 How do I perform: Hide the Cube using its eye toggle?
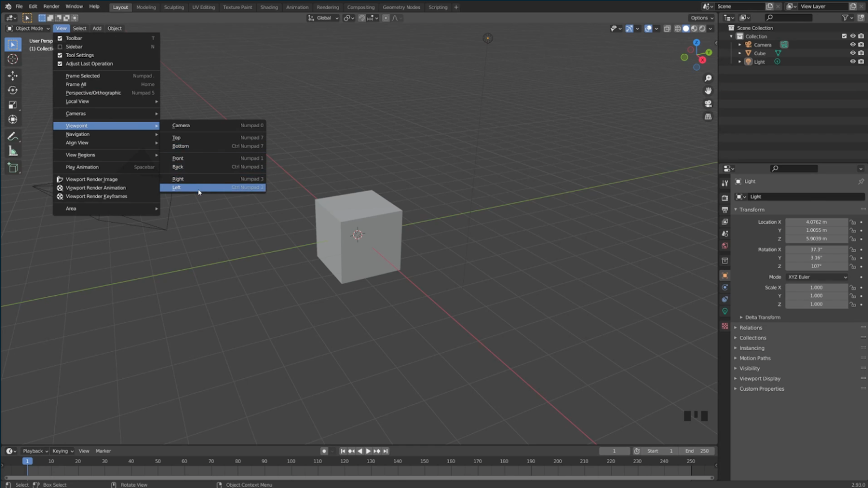tap(853, 53)
